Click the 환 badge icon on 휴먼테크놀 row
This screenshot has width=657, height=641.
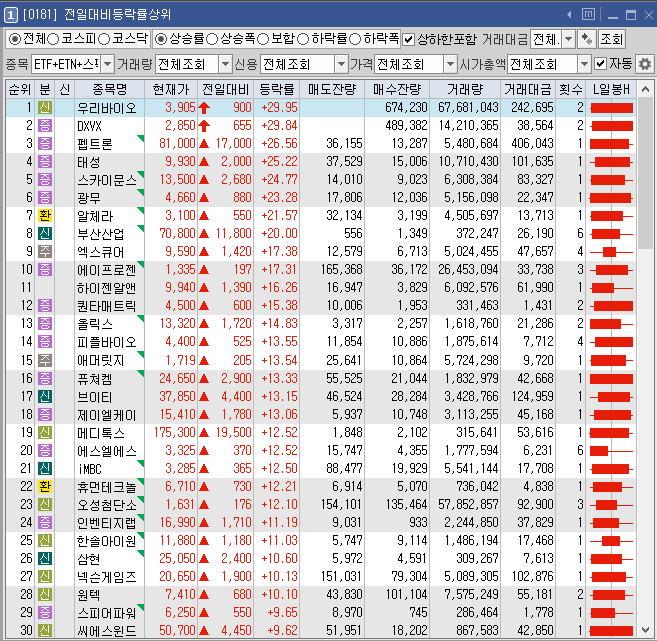tap(45, 486)
